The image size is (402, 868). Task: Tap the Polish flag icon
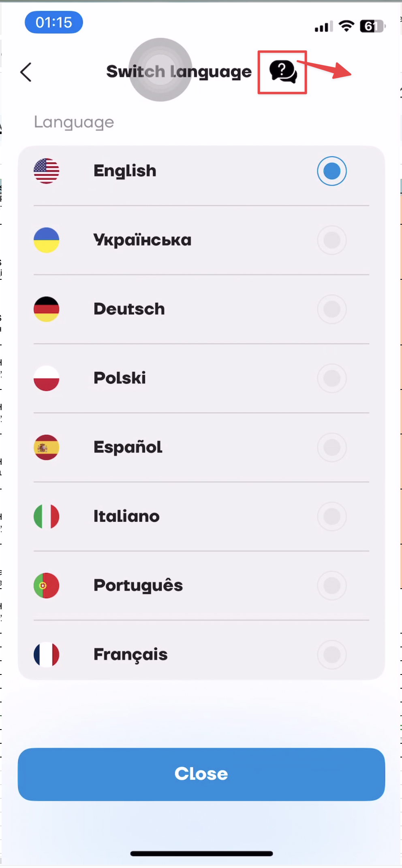46,378
